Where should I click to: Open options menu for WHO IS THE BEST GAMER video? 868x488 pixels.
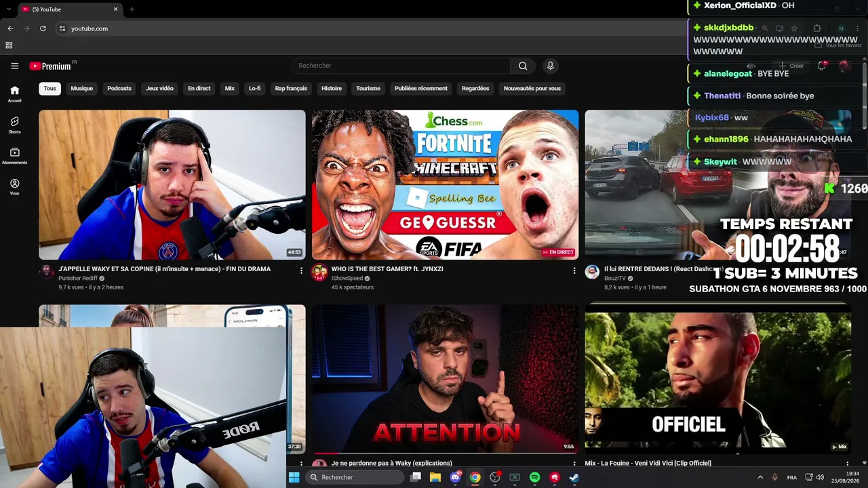(574, 270)
